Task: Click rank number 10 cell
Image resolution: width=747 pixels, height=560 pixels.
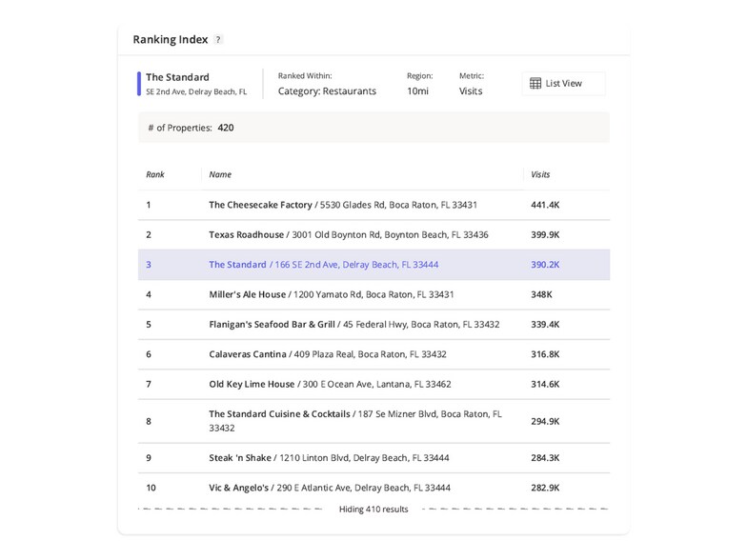Action: [x=151, y=488]
